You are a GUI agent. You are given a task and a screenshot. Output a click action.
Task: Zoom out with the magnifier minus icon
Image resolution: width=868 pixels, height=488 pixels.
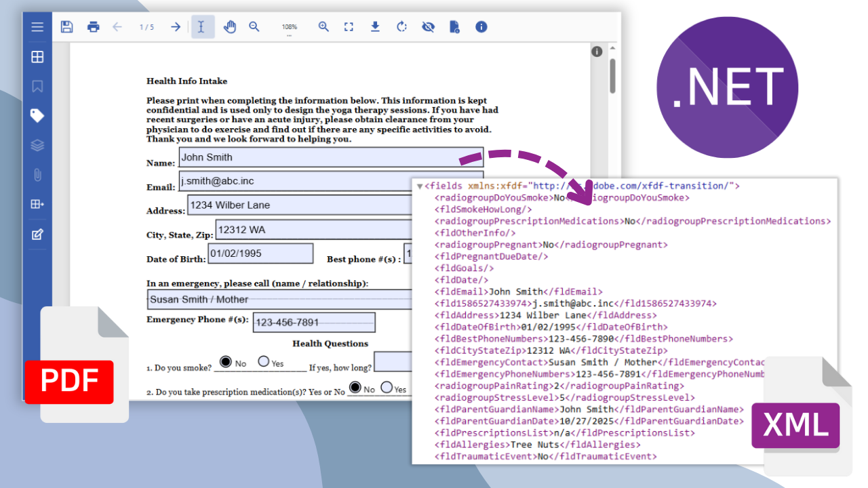[254, 27]
